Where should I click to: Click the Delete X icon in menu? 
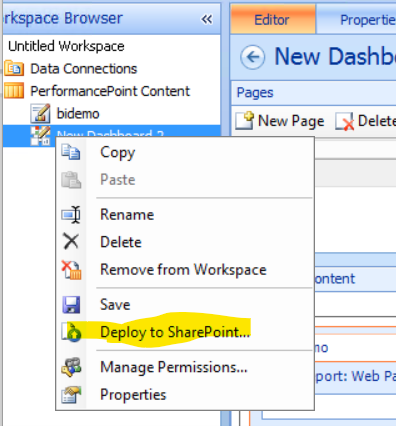[71, 241]
